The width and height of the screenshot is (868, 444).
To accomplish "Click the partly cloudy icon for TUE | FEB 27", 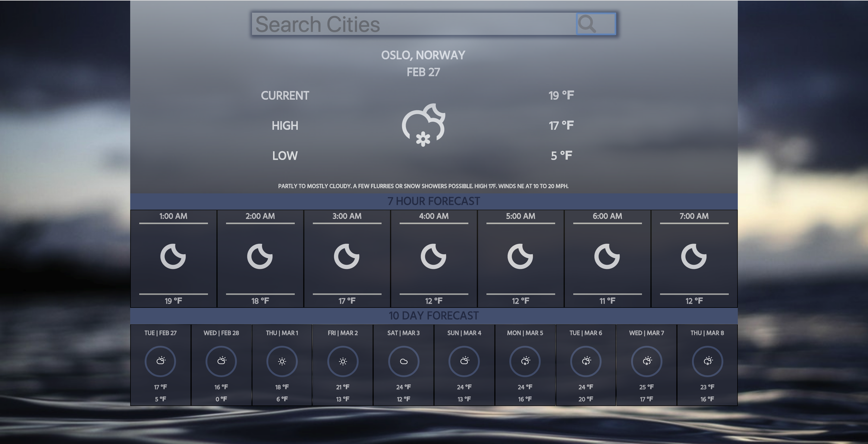I will 160,361.
